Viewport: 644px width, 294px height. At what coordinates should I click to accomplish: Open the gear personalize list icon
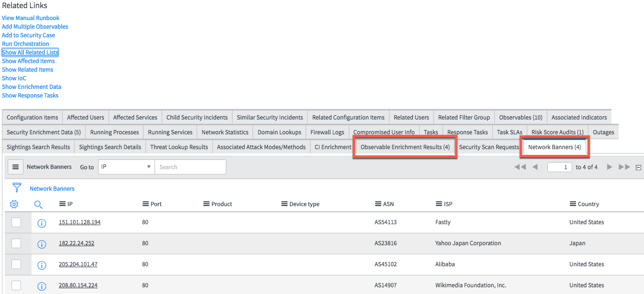[14, 204]
